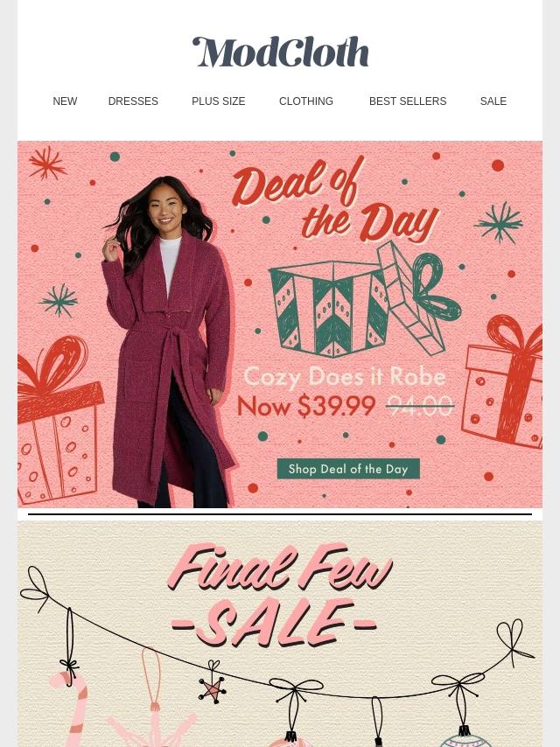This screenshot has width=560, height=747.
Task: Click the ModCloth logo
Action: click(280, 52)
